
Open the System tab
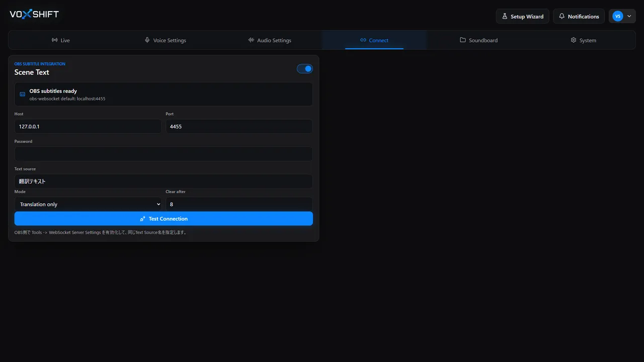pos(583,40)
